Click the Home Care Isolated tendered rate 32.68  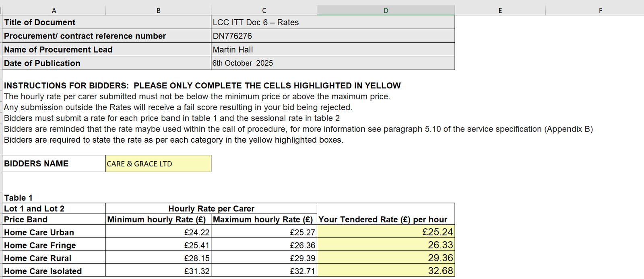pyautogui.click(x=386, y=271)
